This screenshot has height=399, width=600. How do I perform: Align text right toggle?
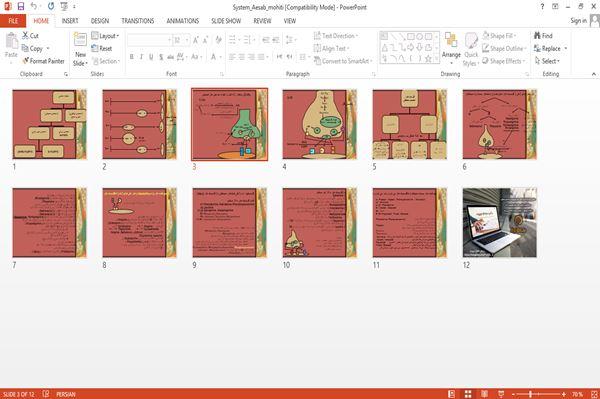[251, 57]
